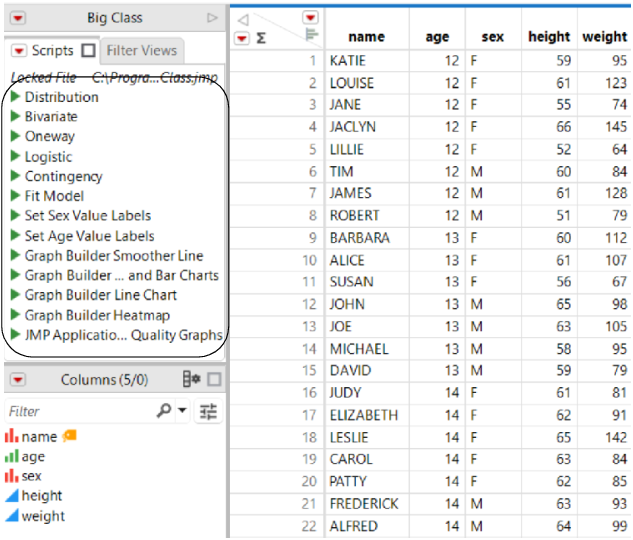The image size is (633, 540).
Task: Click the Locked File path text
Action: point(114,77)
